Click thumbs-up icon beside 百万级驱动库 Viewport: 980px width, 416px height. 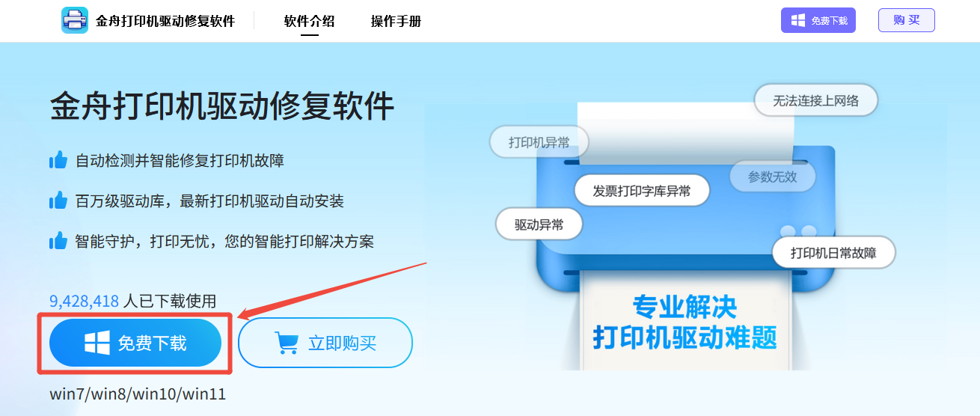point(58,201)
